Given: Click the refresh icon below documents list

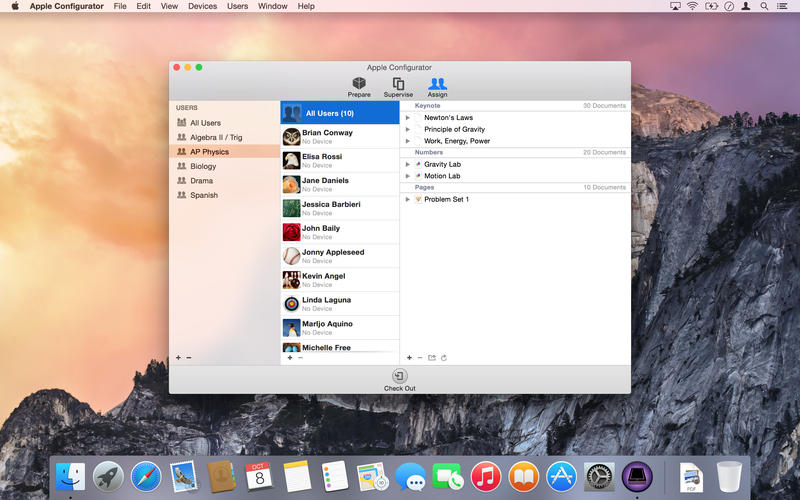Looking at the screenshot, I should click(x=443, y=357).
